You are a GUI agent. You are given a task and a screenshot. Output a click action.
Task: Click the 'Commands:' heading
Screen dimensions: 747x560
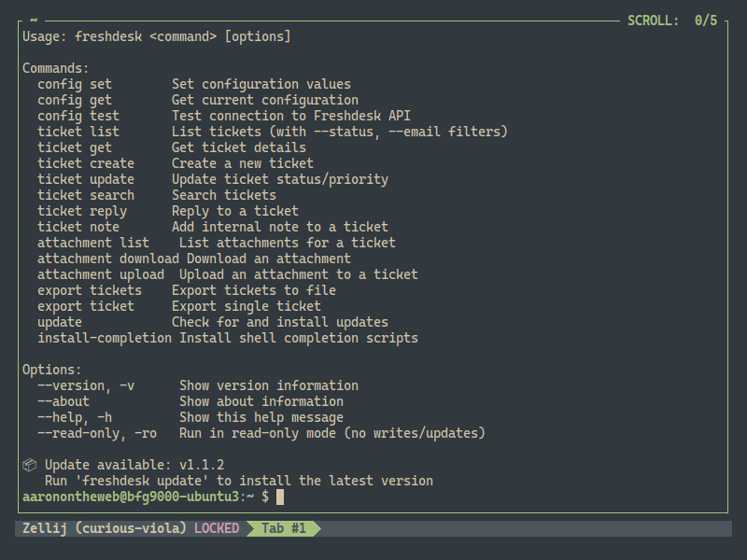[x=56, y=68]
